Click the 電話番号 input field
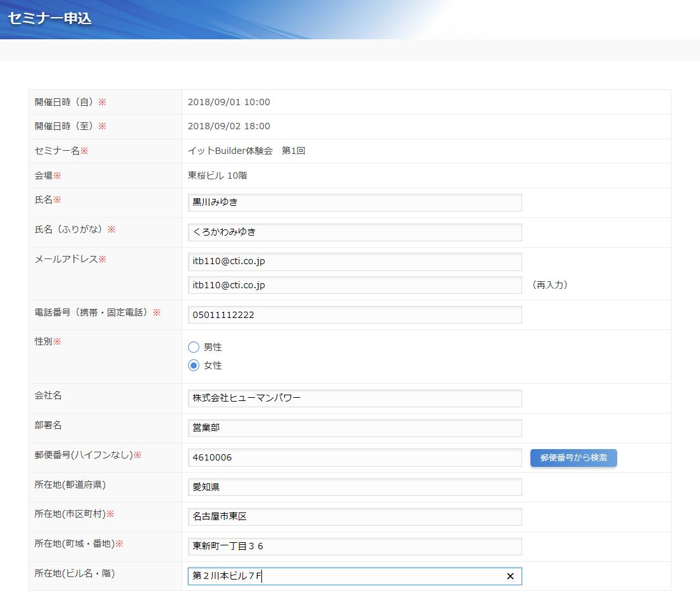This screenshot has width=700, height=591. [354, 315]
